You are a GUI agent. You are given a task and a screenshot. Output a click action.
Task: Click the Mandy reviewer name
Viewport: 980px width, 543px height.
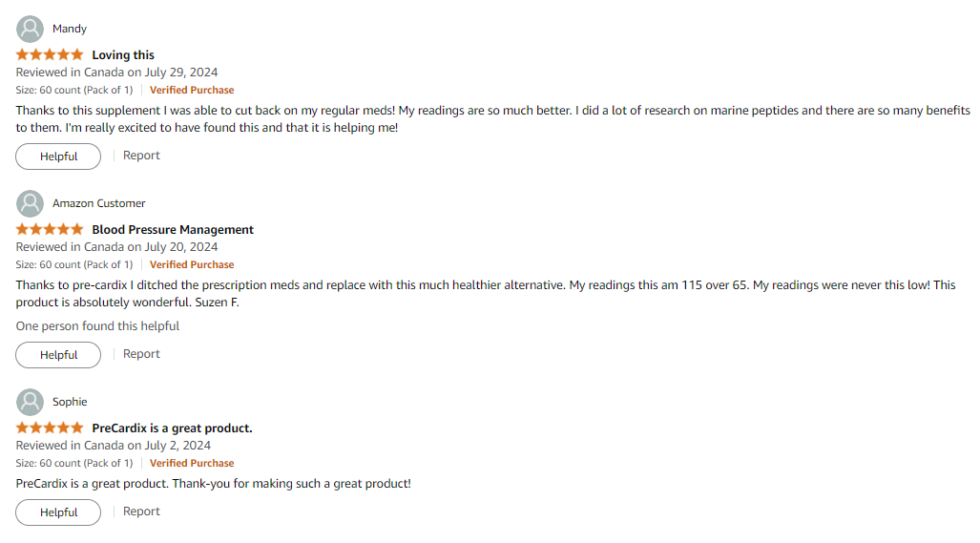pyautogui.click(x=70, y=29)
